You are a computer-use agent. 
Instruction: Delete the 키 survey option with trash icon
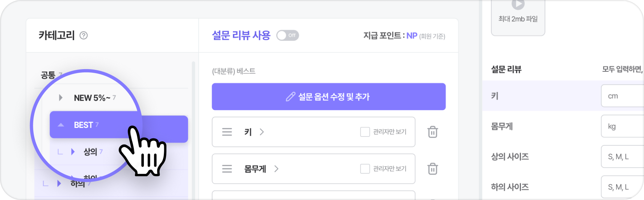[x=433, y=132]
